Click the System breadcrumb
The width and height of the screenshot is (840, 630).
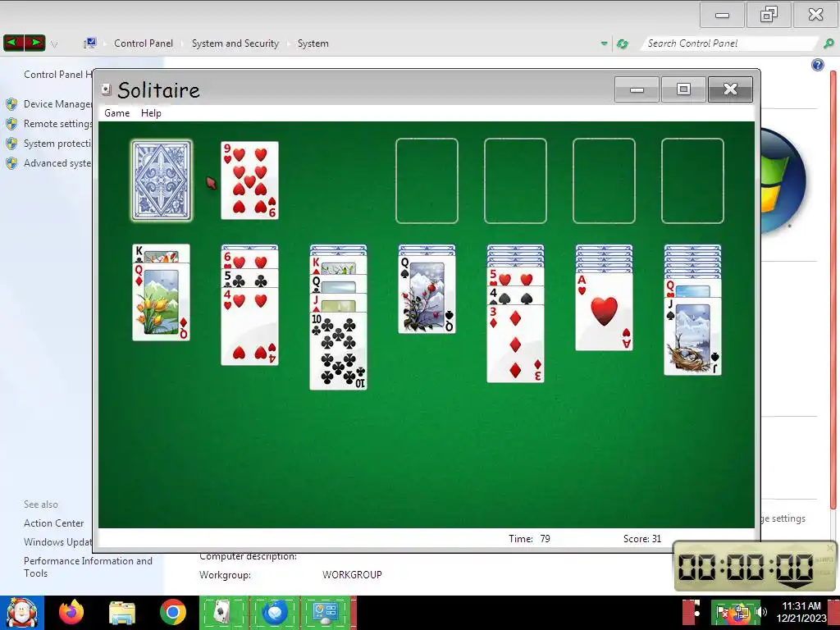(313, 43)
